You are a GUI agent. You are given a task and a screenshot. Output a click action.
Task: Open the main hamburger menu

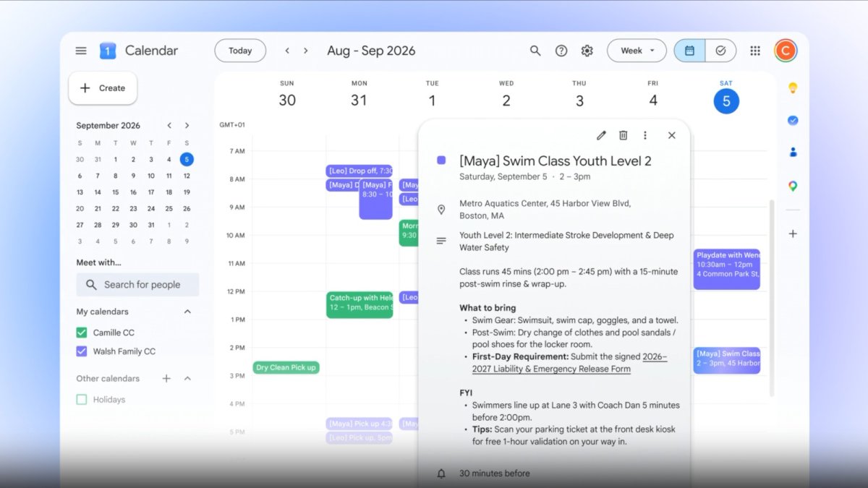[81, 51]
